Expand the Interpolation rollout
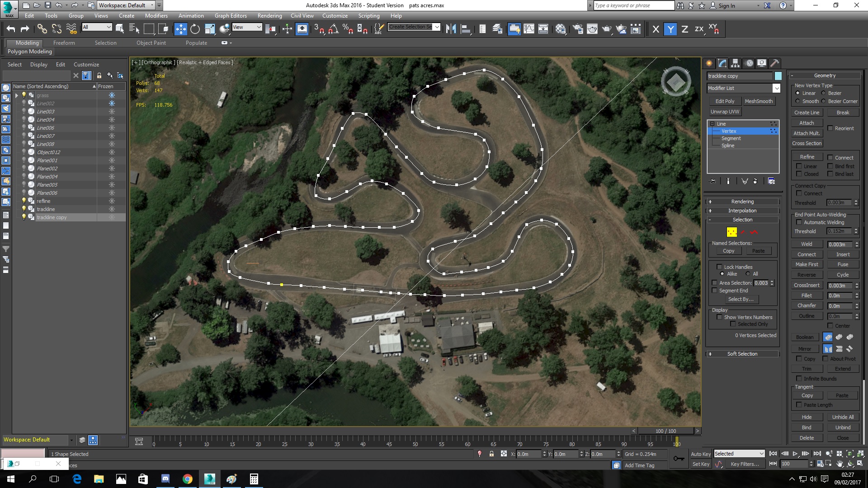The width and height of the screenshot is (868, 488). click(742, 211)
